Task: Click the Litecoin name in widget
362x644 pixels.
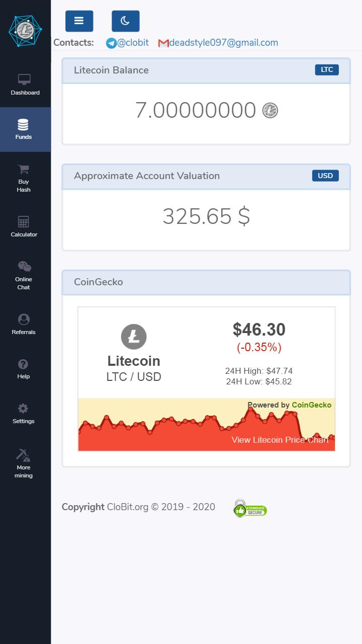Action: 134,361
